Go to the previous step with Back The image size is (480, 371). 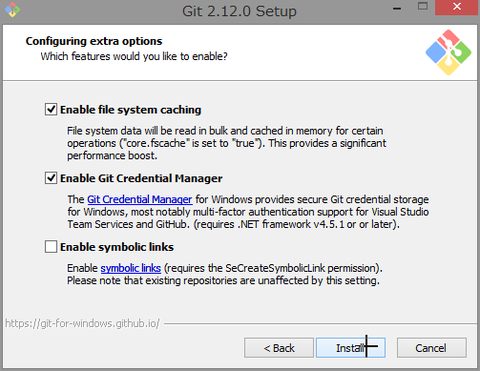[x=279, y=348]
